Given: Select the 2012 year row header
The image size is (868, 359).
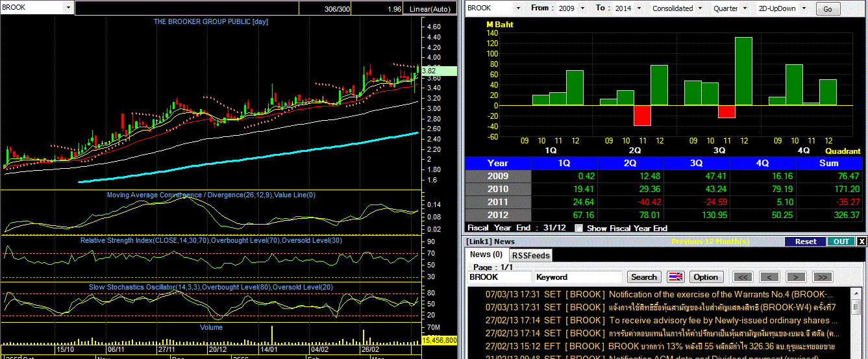Looking at the screenshot, I should click(x=499, y=215).
